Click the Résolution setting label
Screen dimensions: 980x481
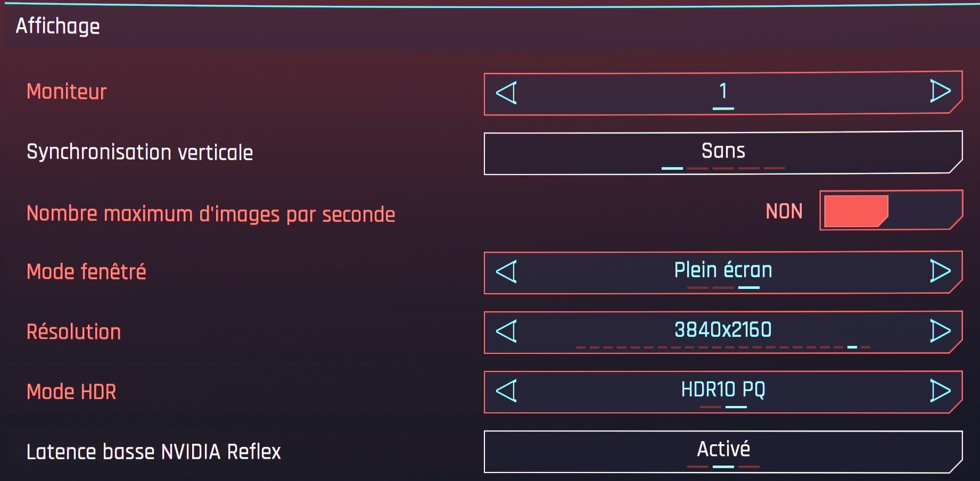pyautogui.click(x=74, y=332)
